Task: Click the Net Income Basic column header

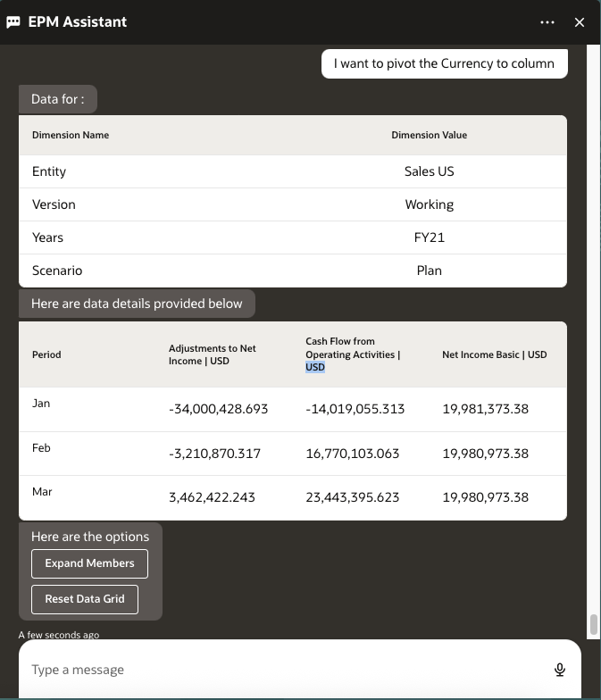Action: [494, 354]
